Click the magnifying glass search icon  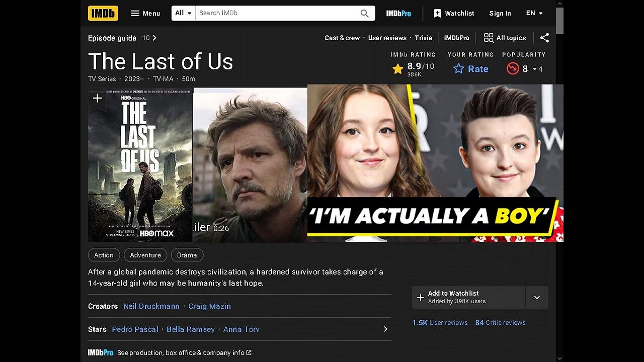[x=365, y=14]
